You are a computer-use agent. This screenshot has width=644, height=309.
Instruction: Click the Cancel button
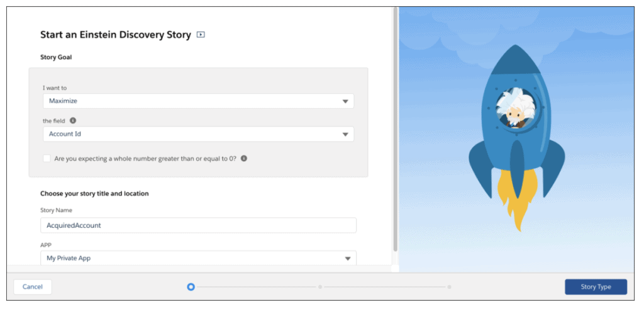(33, 287)
